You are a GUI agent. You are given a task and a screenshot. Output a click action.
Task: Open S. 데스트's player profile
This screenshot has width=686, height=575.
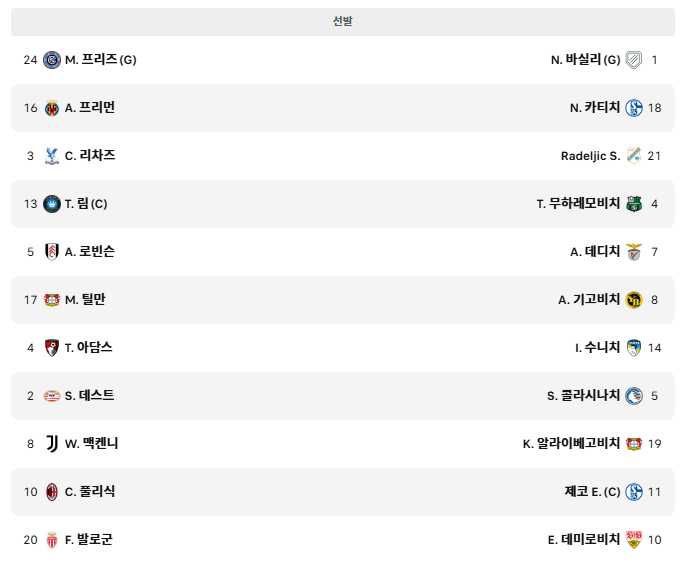click(x=89, y=396)
